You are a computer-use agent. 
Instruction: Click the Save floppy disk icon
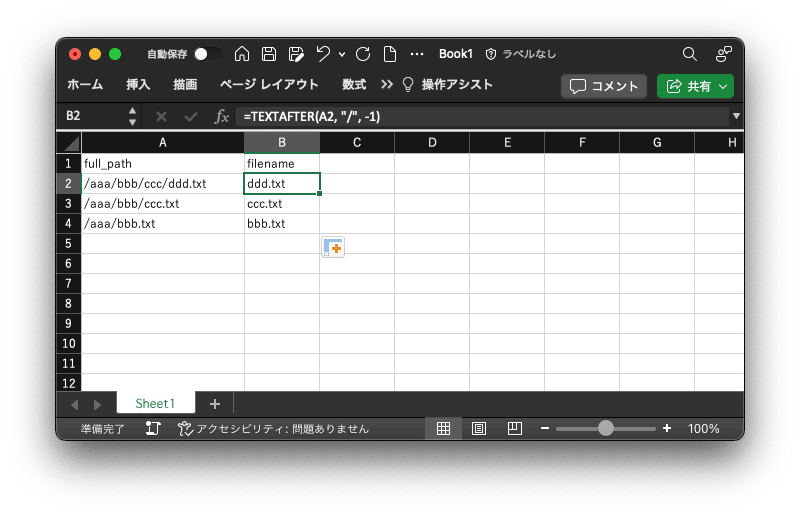269,54
